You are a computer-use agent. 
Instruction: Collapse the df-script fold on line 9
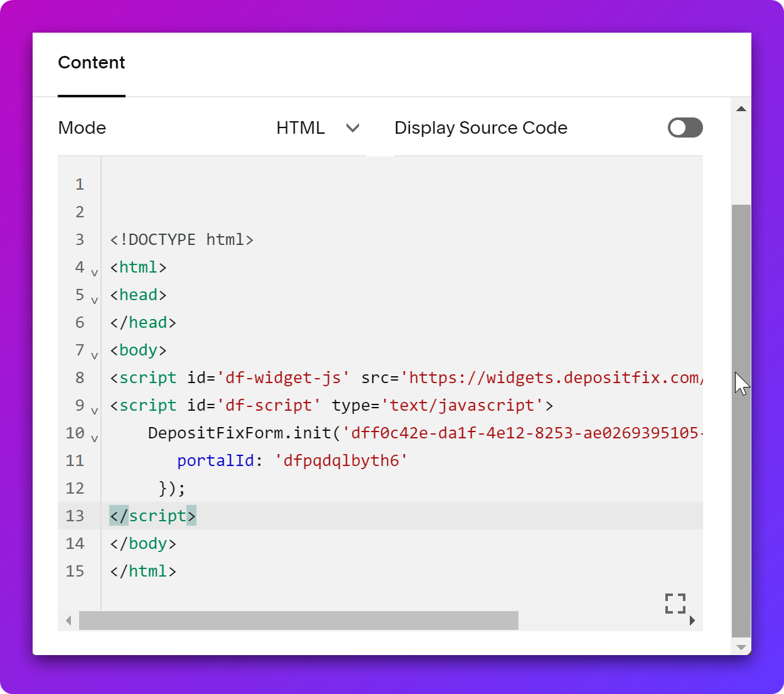tap(94, 411)
